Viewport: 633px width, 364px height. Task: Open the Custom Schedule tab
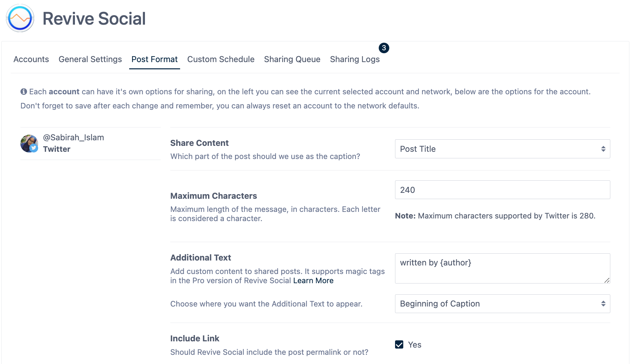pos(221,59)
